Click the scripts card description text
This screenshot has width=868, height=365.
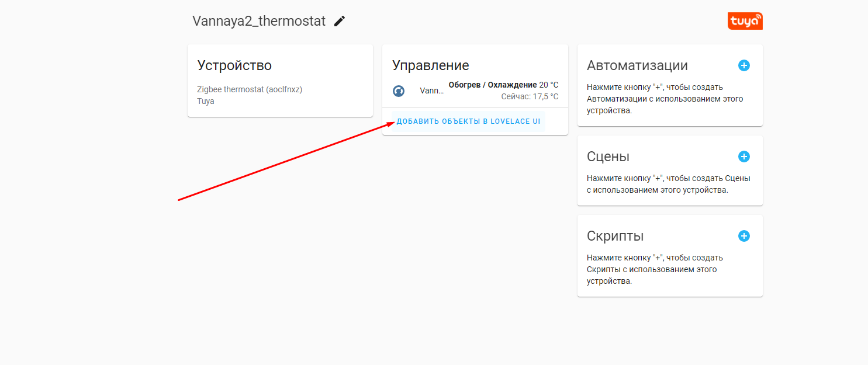pos(655,269)
